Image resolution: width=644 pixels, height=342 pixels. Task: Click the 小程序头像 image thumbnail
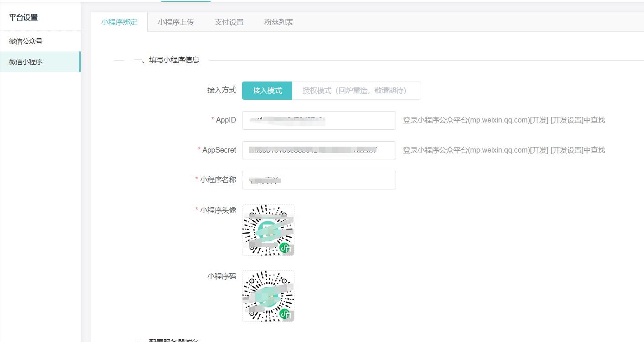(x=268, y=230)
